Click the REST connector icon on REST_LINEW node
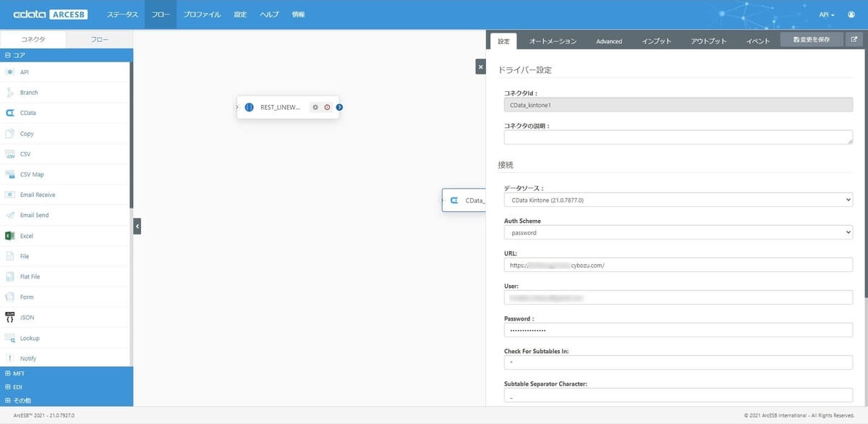 [249, 107]
